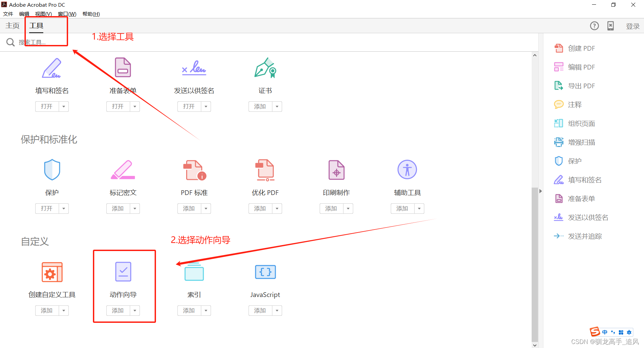Screen dimensions: 644x348
Task: Open the 文件 menu
Action: click(8, 14)
